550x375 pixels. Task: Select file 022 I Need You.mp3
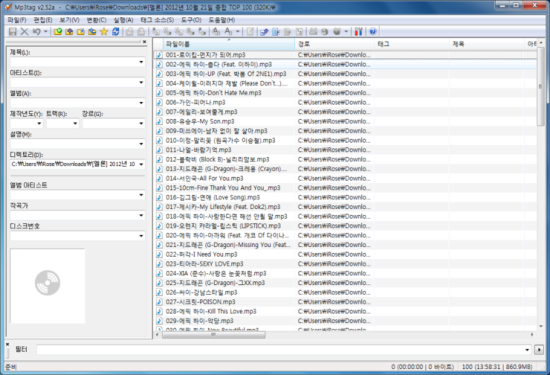pyautogui.click(x=201, y=254)
